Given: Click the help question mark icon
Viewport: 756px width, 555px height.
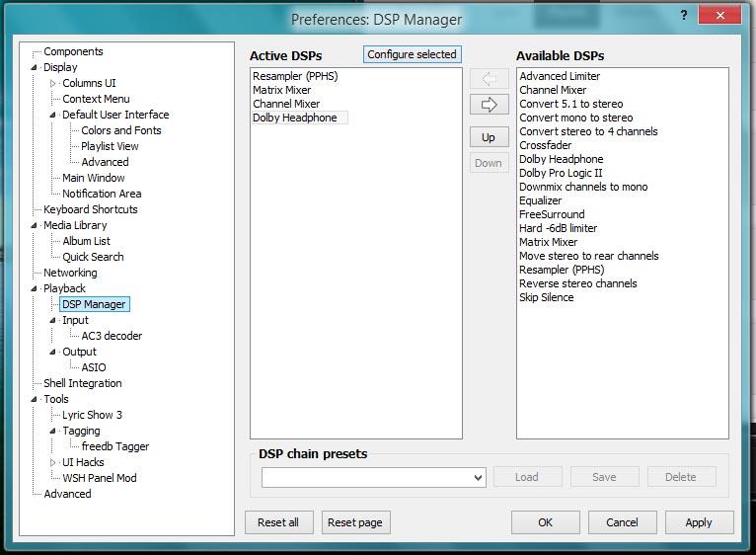Looking at the screenshot, I should click(x=683, y=17).
